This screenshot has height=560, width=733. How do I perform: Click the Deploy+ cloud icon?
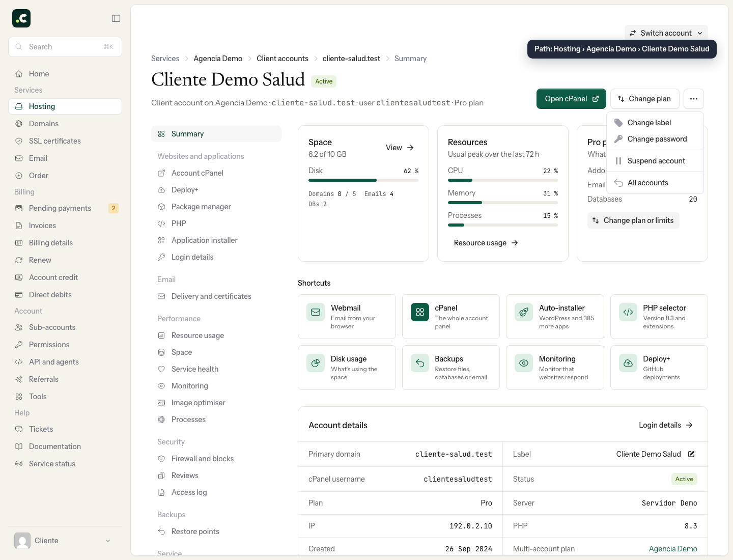628,363
